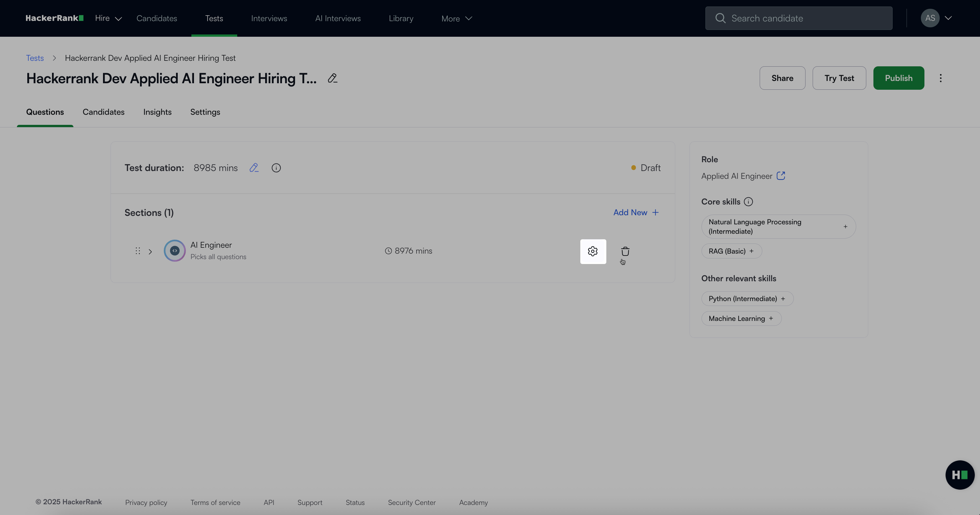The width and height of the screenshot is (980, 515).
Task: Open AI Engineer section settings gear
Action: click(593, 251)
